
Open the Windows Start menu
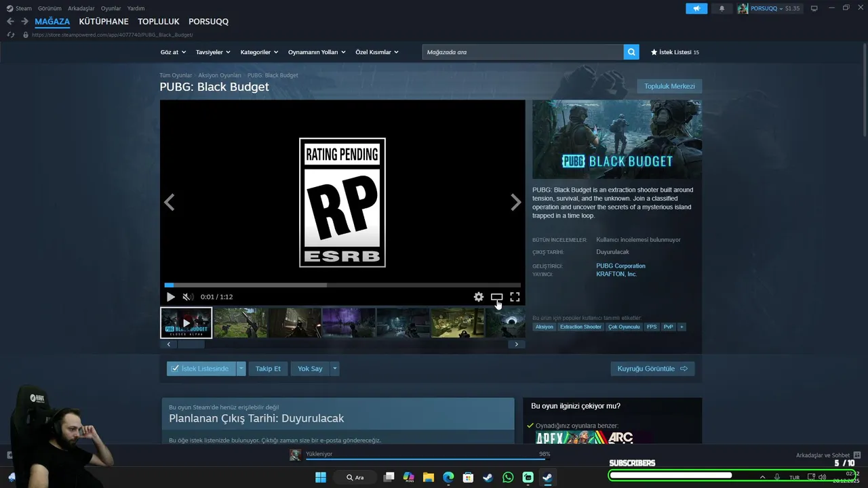tap(321, 477)
